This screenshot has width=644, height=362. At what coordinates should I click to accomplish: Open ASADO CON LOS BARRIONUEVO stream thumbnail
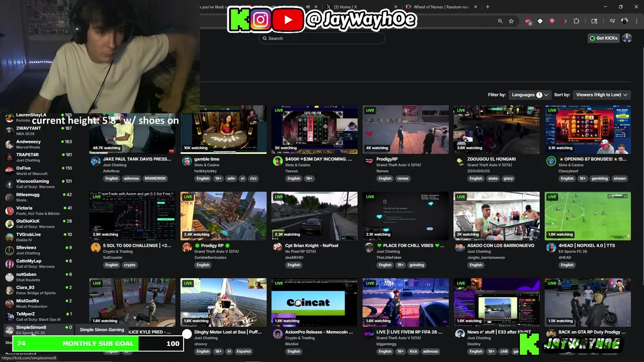point(497,216)
